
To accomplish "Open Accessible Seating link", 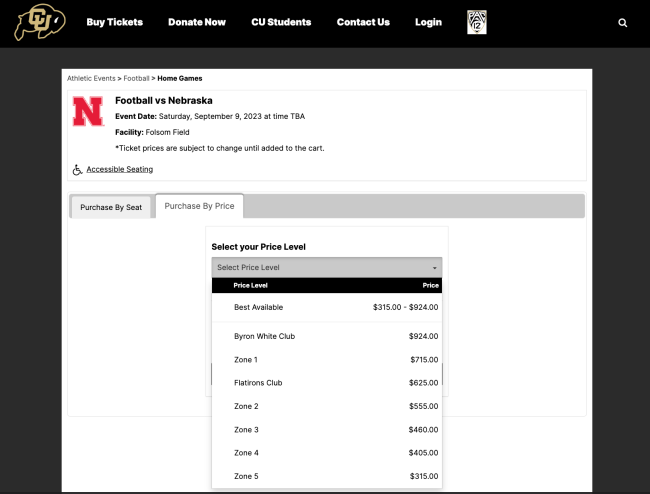I will 120,169.
